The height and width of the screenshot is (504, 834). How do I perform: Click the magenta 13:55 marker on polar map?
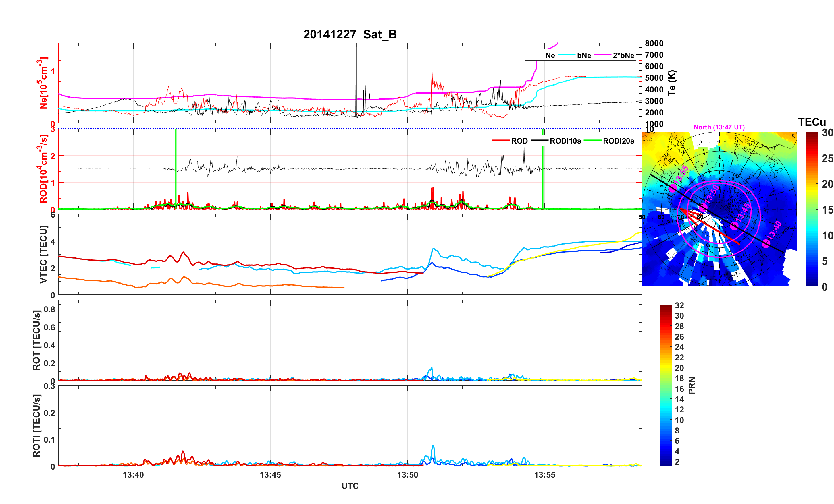pos(673,188)
